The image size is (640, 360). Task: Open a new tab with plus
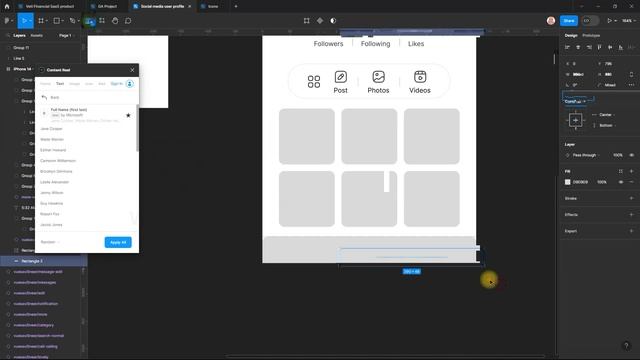[x=236, y=6]
